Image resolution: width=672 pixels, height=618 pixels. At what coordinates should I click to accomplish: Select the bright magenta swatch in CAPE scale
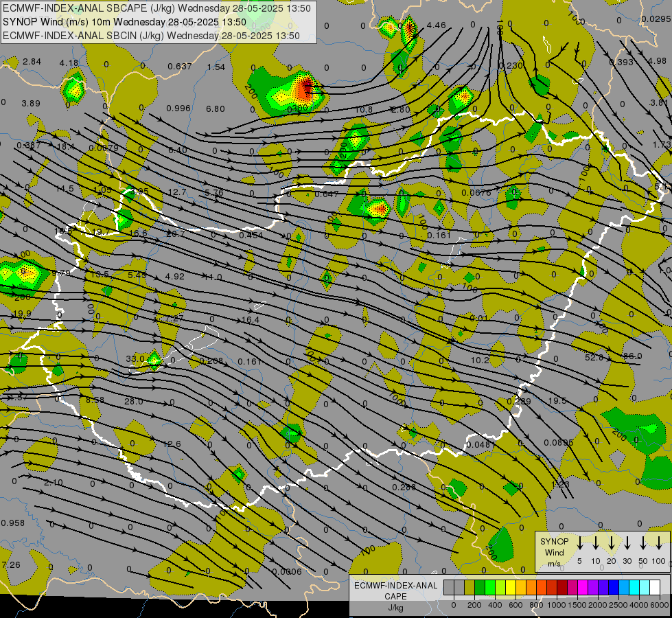point(583,588)
